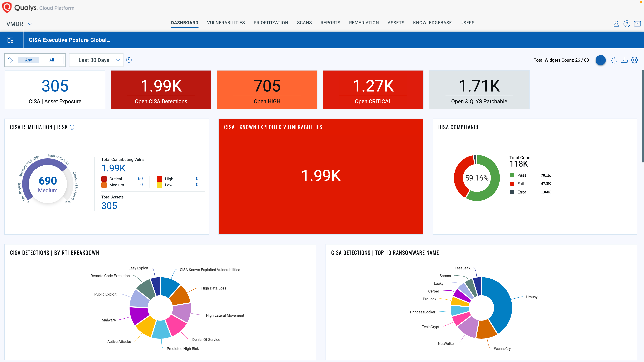The height and width of the screenshot is (362, 644).
Task: Click the add widget plus icon
Action: click(601, 60)
